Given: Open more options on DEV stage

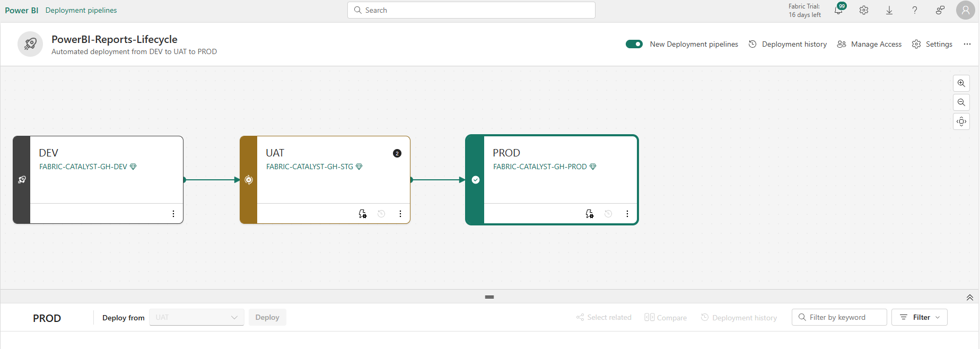Looking at the screenshot, I should [173, 214].
